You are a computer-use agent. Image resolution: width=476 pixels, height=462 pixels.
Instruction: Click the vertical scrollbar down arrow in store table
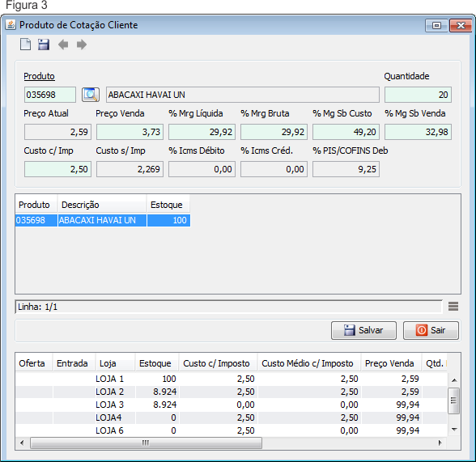454,429
